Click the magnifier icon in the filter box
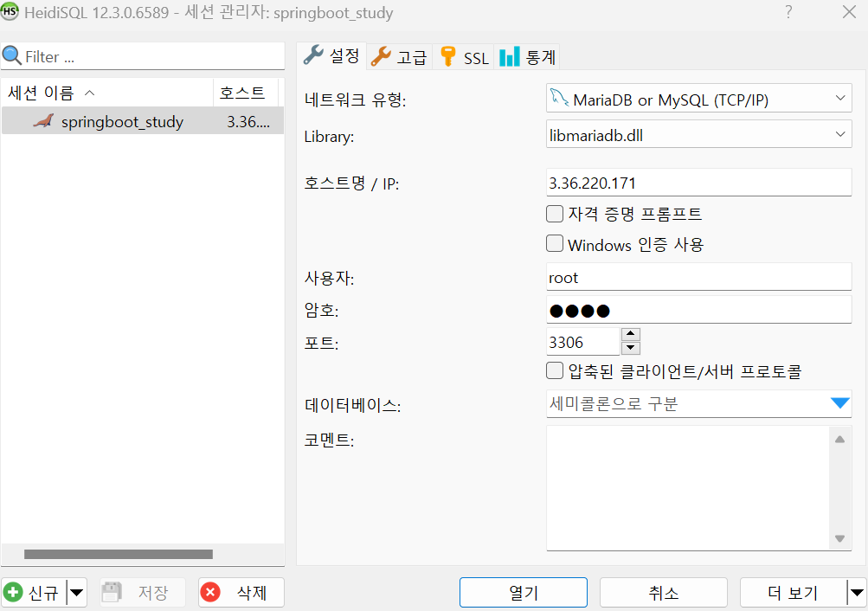Viewport: 868px width, 611px height. click(x=11, y=56)
